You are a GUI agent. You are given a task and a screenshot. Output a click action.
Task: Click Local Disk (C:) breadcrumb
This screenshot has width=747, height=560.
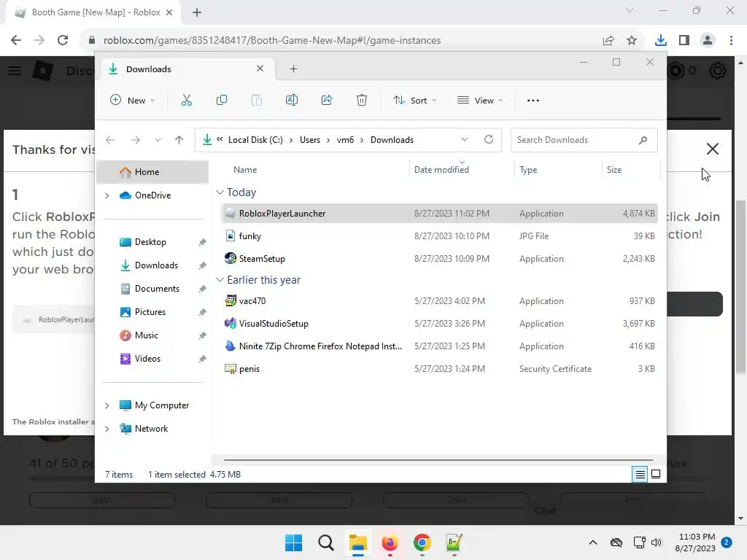coord(255,140)
